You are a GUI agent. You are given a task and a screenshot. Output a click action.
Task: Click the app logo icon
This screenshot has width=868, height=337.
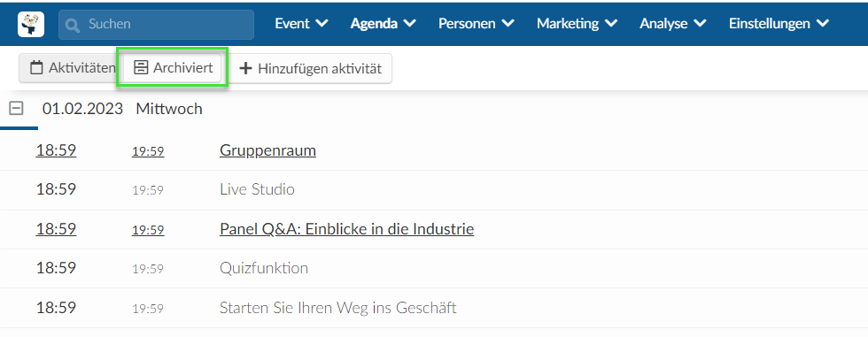pyautogui.click(x=31, y=24)
